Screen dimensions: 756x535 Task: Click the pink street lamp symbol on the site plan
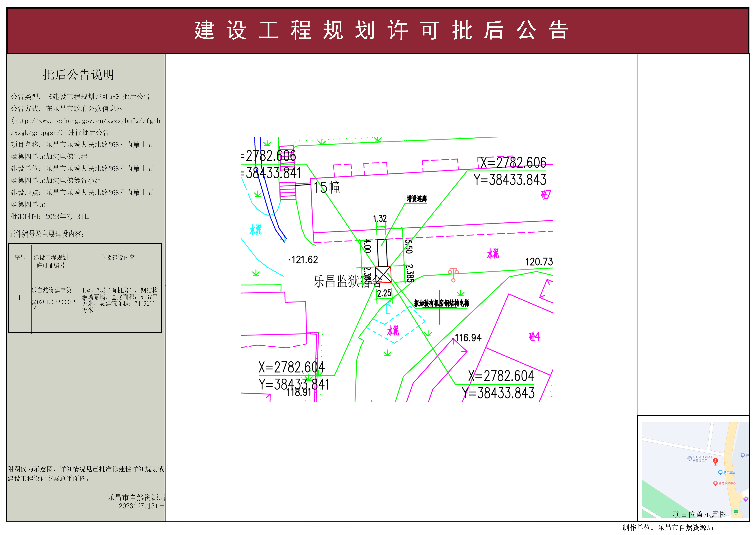[x=453, y=275]
